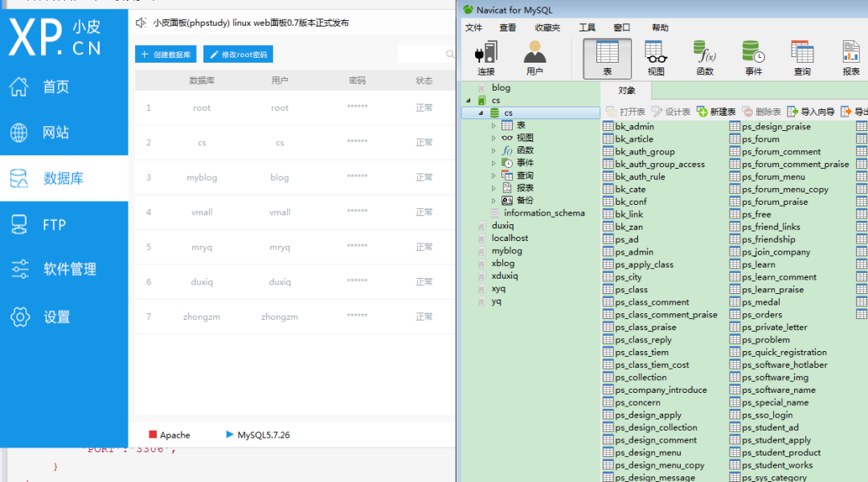
Task: Select the yq connection in Navicat
Action: 496,301
